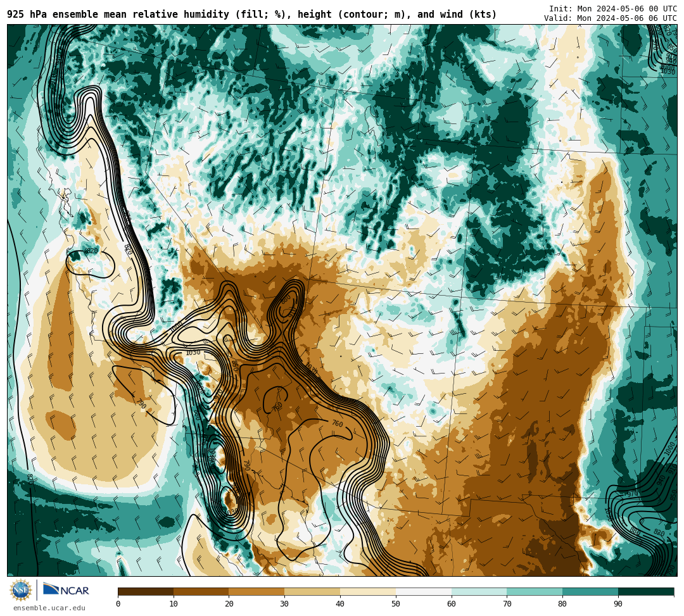The height and width of the screenshot is (616, 684).
Task: Click the colorbar tick label '30'
Action: click(x=284, y=604)
